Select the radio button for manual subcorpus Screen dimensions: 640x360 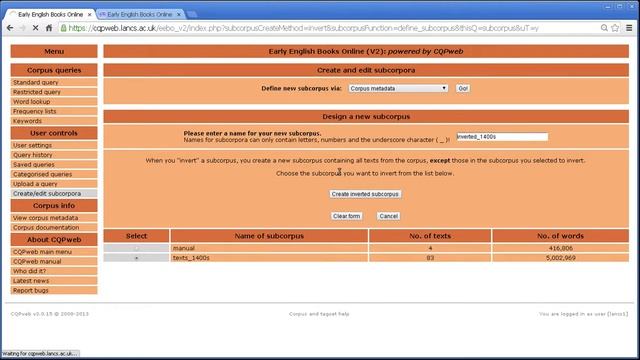(x=136, y=248)
